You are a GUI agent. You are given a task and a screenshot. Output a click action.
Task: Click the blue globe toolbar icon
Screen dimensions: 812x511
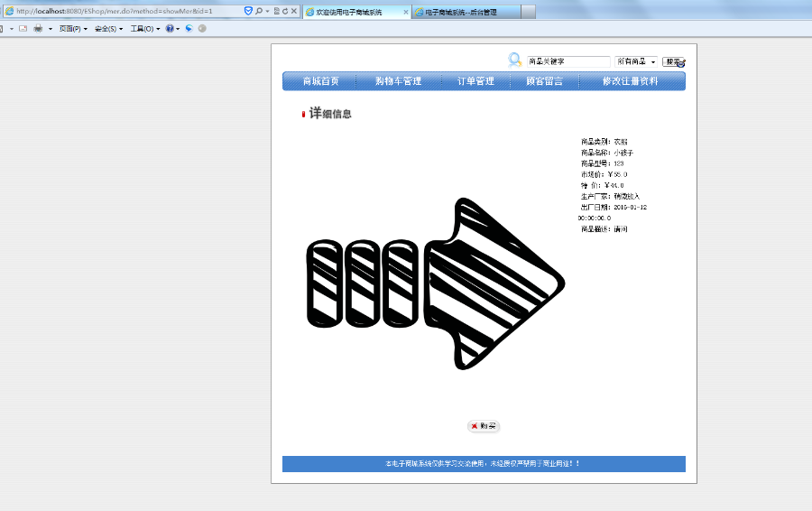pyautogui.click(x=189, y=29)
